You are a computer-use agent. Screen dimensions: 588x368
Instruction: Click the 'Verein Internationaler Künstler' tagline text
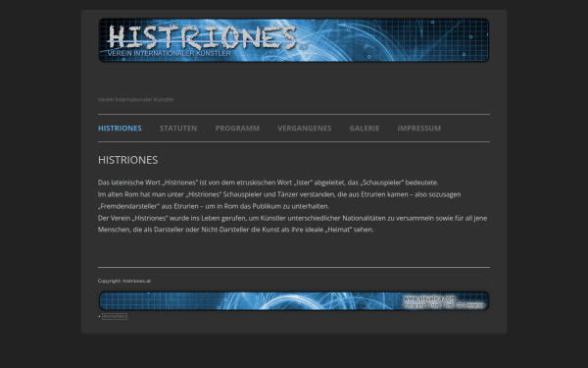tap(136, 99)
